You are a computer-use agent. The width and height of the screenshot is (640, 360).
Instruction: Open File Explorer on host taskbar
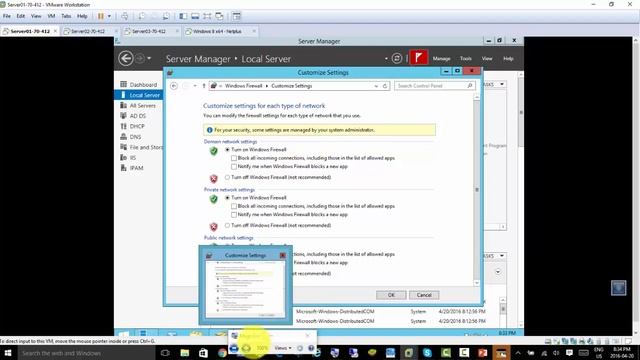[184, 353]
